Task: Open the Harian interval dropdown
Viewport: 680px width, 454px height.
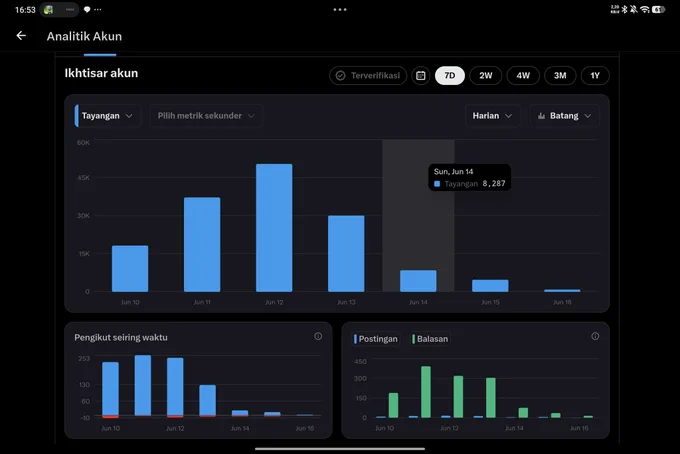Action: 493,116
